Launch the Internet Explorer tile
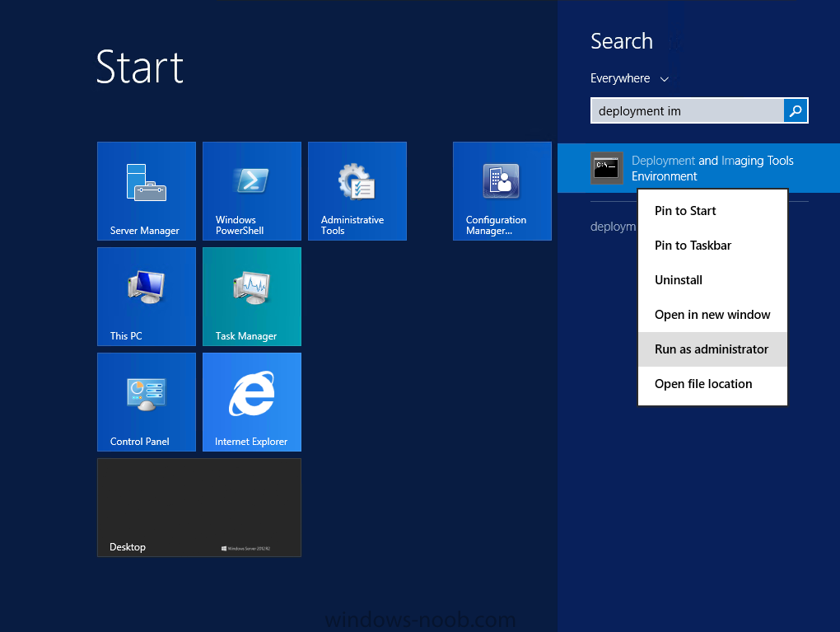 coord(252,402)
